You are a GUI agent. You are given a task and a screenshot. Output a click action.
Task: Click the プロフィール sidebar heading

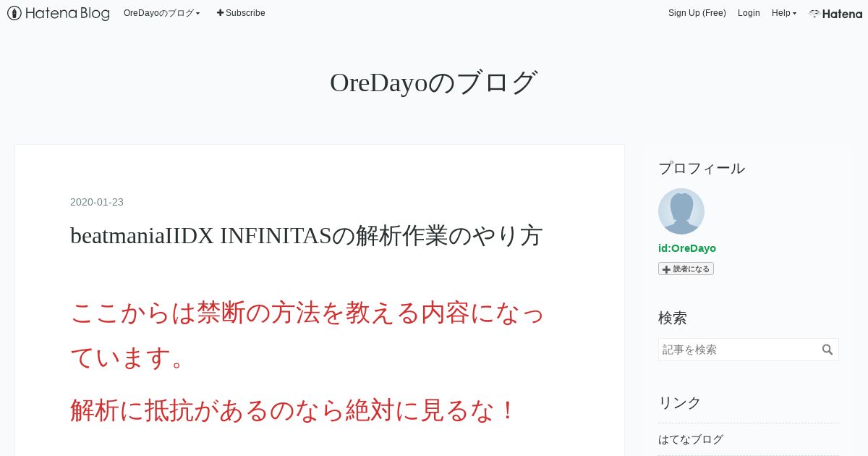tap(702, 168)
